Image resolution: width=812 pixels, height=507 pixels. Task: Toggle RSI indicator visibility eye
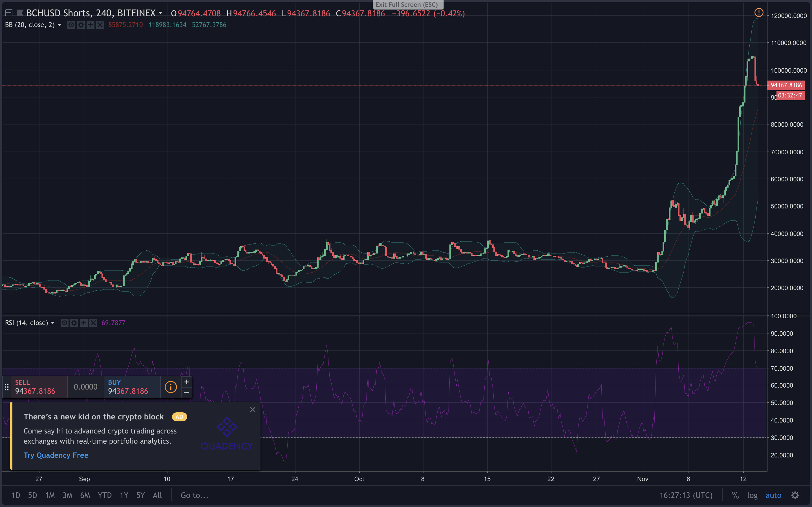pos(64,323)
